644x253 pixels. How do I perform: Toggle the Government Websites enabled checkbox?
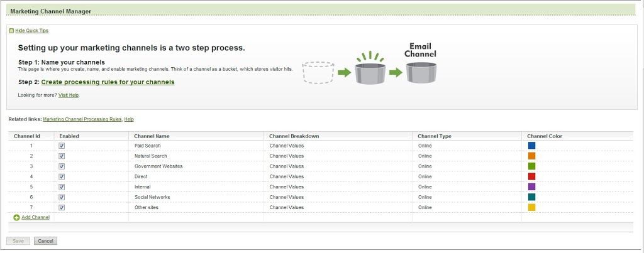62,166
